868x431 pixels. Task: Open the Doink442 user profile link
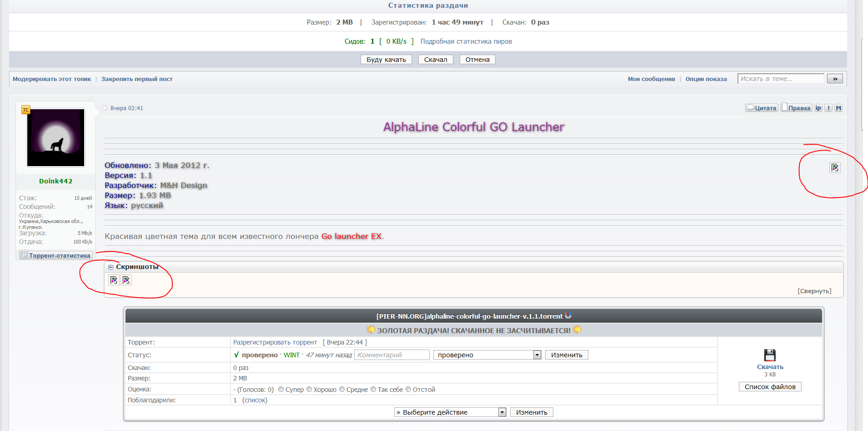tap(56, 181)
